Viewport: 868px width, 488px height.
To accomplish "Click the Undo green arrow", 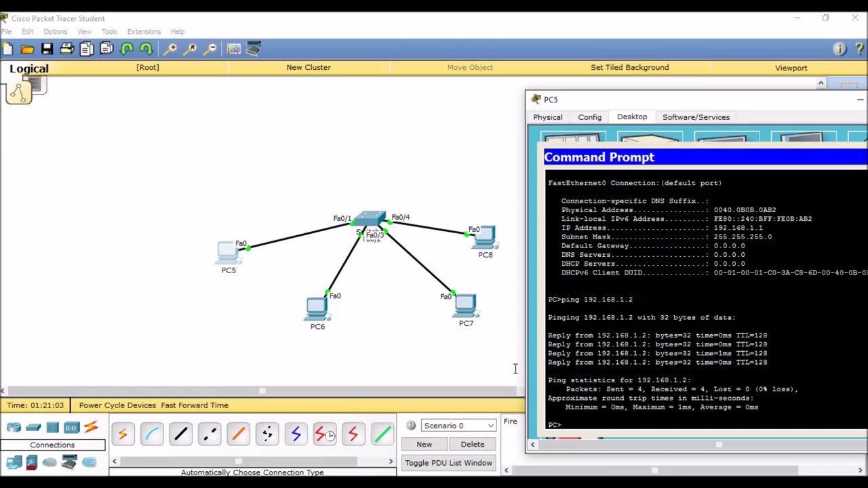I will click(x=126, y=49).
